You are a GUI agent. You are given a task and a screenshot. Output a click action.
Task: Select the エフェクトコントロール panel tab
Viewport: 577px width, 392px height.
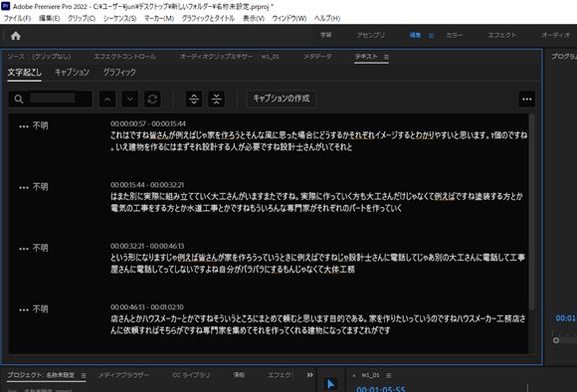tap(124, 57)
